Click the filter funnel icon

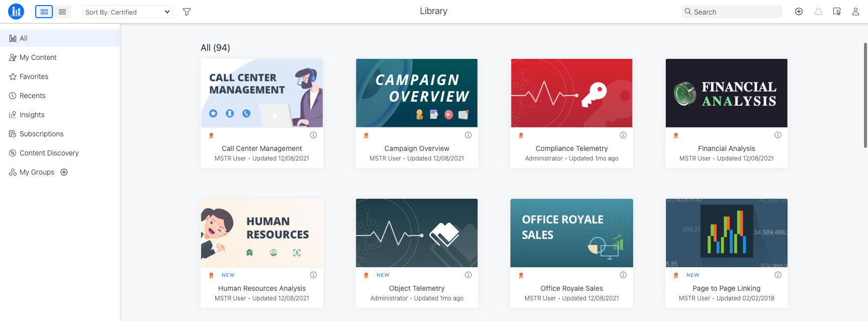point(187,12)
